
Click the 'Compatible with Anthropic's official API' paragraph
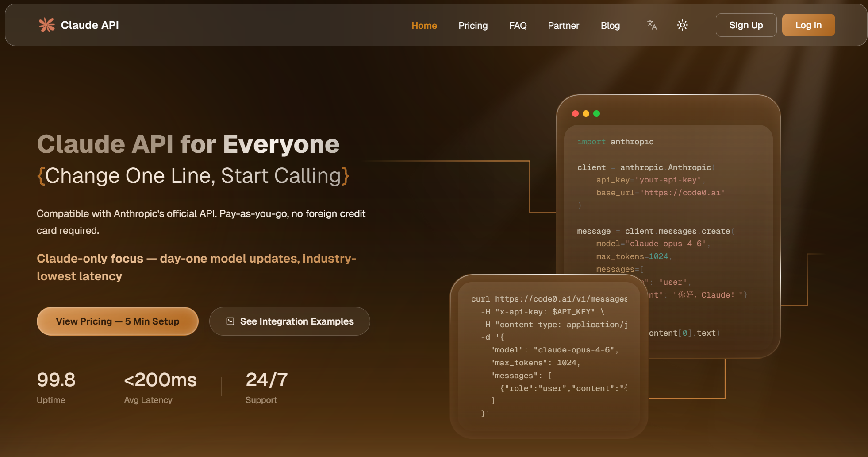pyautogui.click(x=201, y=222)
